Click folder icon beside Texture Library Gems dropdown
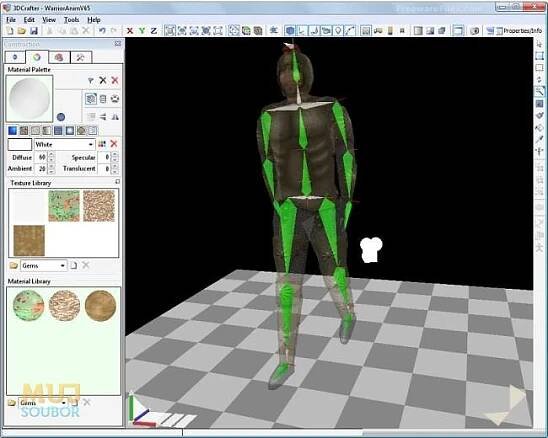The image size is (548, 438). [14, 266]
